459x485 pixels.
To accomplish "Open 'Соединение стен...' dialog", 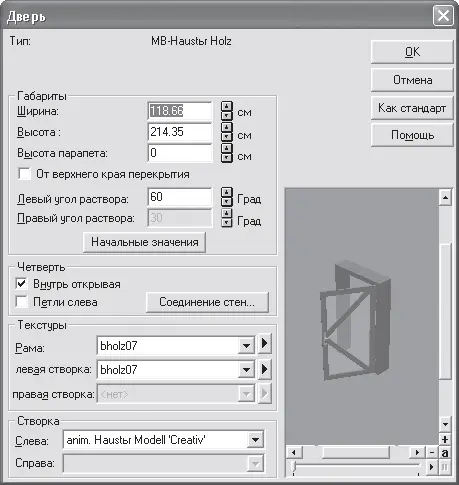I will click(207, 302).
